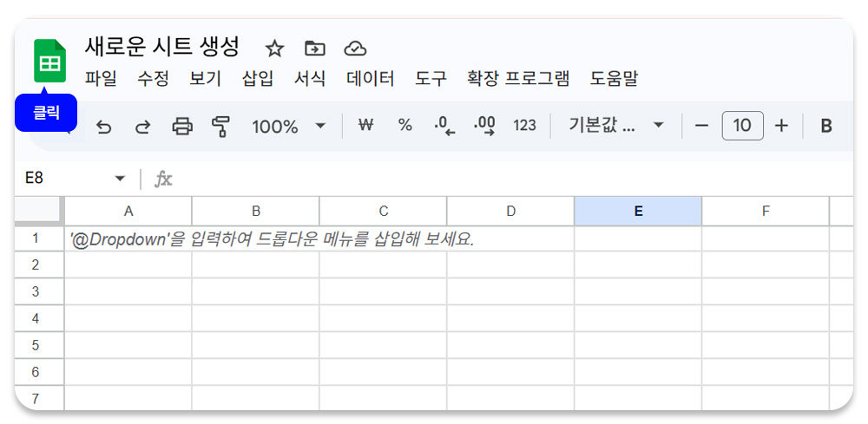This screenshot has width=868, height=424.
Task: Click increase decimal places icon
Action: [485, 126]
